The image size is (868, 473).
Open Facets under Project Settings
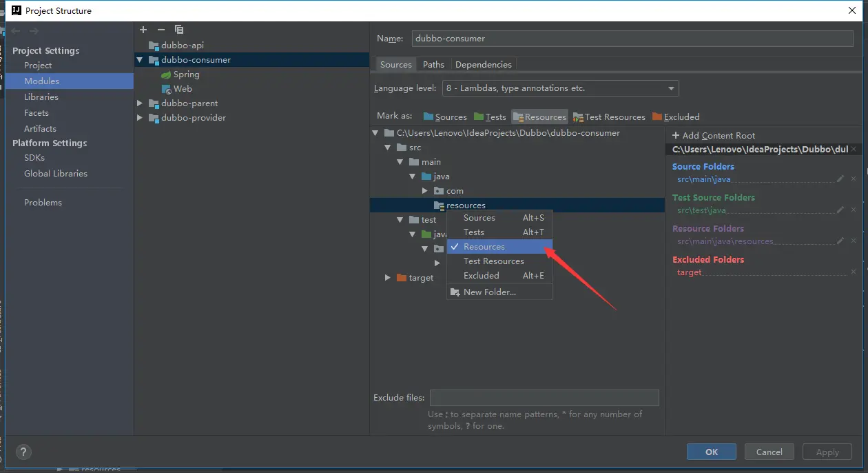point(37,113)
